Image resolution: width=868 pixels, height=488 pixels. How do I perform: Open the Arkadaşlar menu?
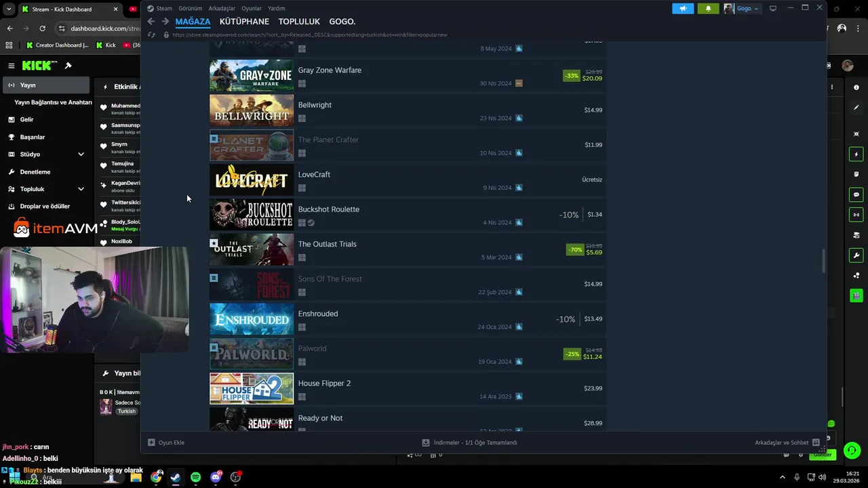click(x=222, y=8)
